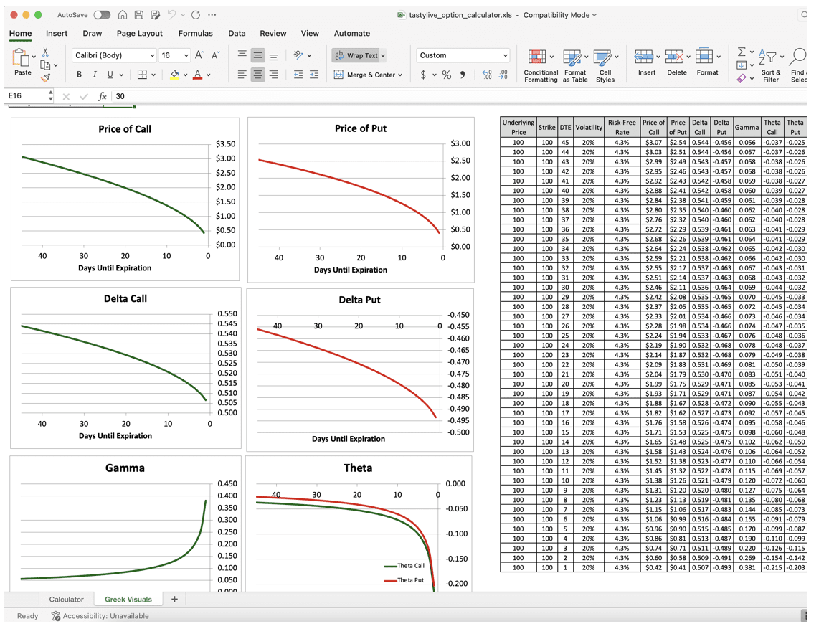The image size is (829, 644).
Task: Toggle Italic formatting
Action: [95, 75]
